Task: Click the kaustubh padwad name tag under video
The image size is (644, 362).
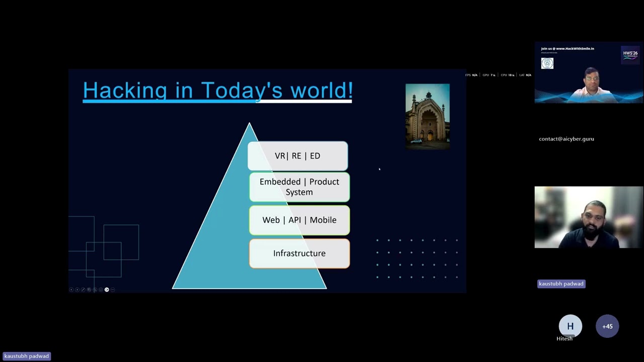Action: pos(561,284)
